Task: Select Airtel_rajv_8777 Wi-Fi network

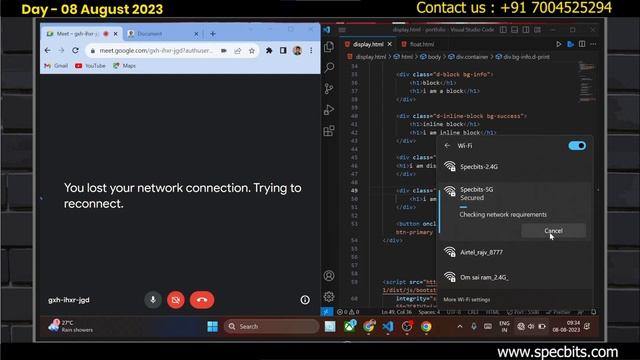Action: click(515, 252)
